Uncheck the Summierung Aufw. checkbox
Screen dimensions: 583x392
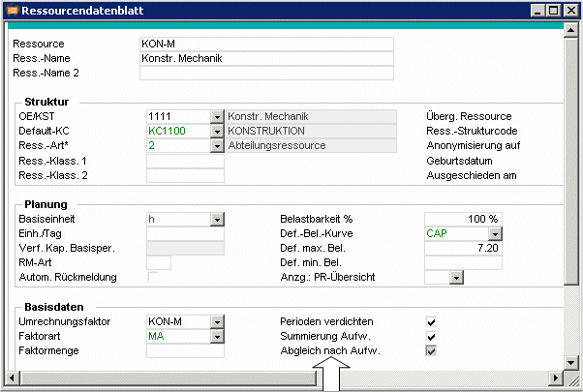tap(431, 337)
